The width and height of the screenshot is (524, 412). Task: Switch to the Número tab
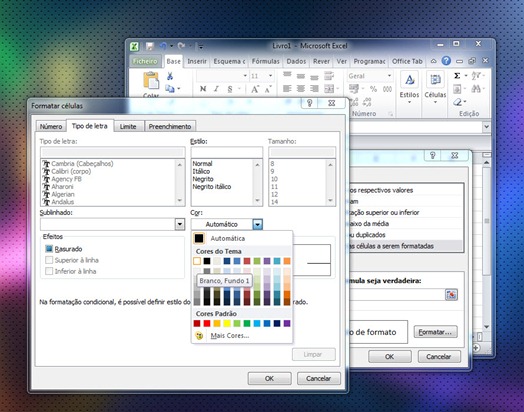(x=51, y=127)
